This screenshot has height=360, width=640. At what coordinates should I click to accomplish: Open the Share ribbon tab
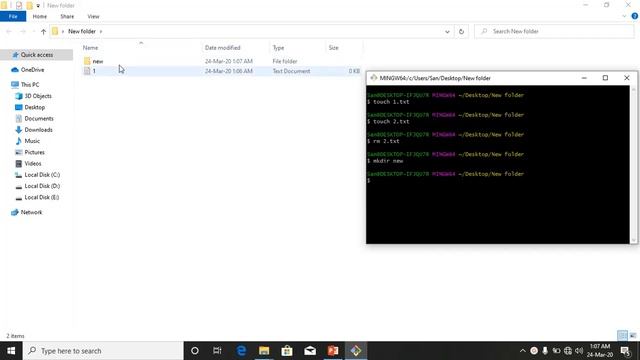[x=67, y=16]
